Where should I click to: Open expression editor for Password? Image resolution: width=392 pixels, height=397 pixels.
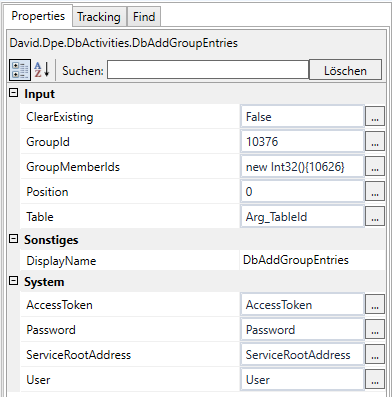[375, 330]
